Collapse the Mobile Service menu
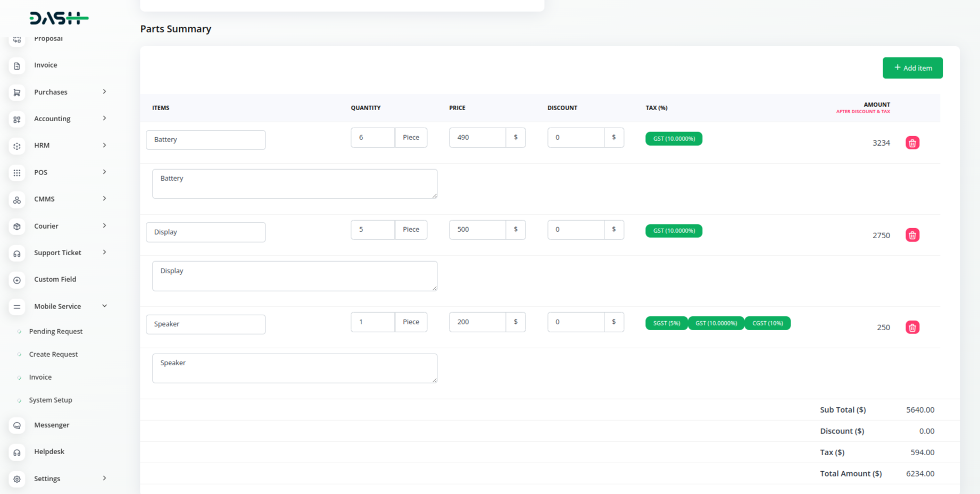Image resolution: width=980 pixels, height=494 pixels. point(104,306)
